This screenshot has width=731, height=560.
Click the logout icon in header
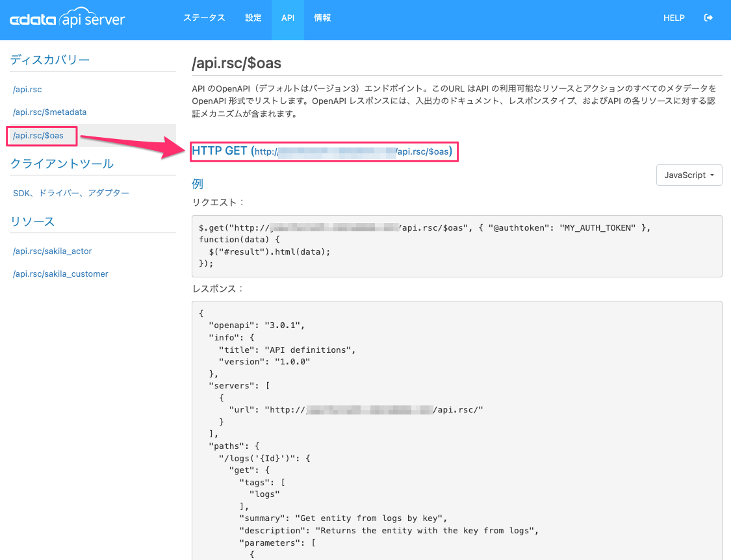[708, 18]
